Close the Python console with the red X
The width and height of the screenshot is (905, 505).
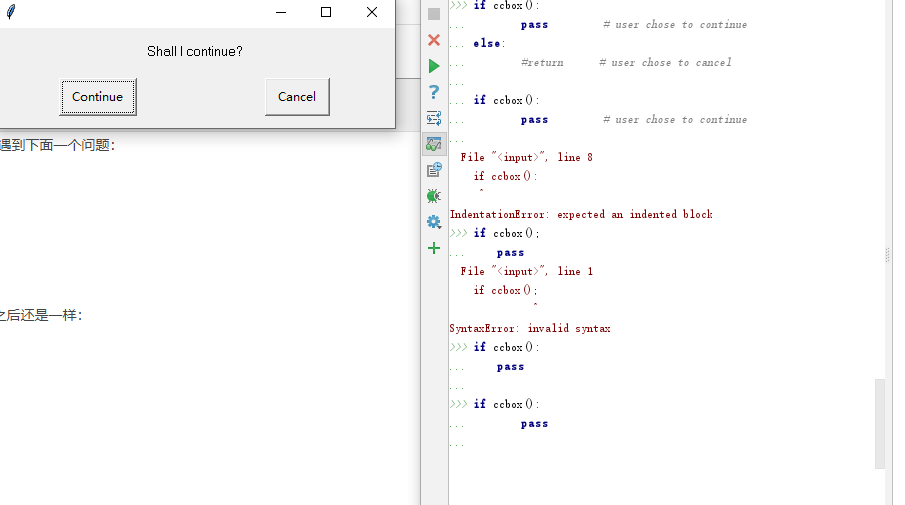click(x=434, y=40)
